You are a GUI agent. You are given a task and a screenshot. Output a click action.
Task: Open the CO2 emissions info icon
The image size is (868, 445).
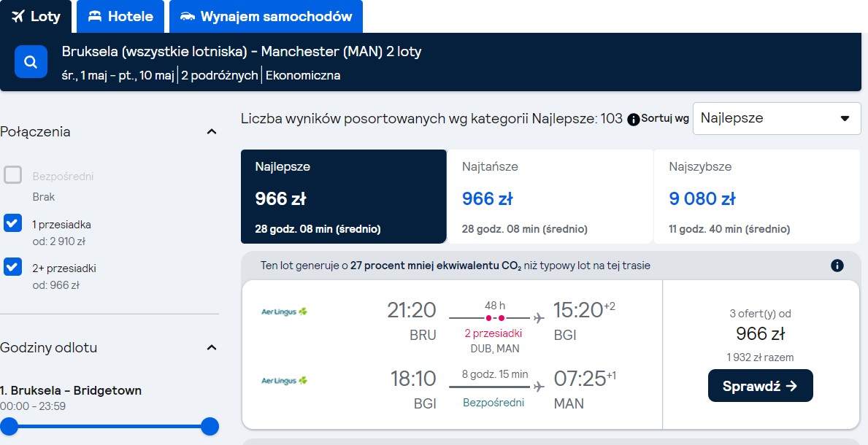(837, 266)
